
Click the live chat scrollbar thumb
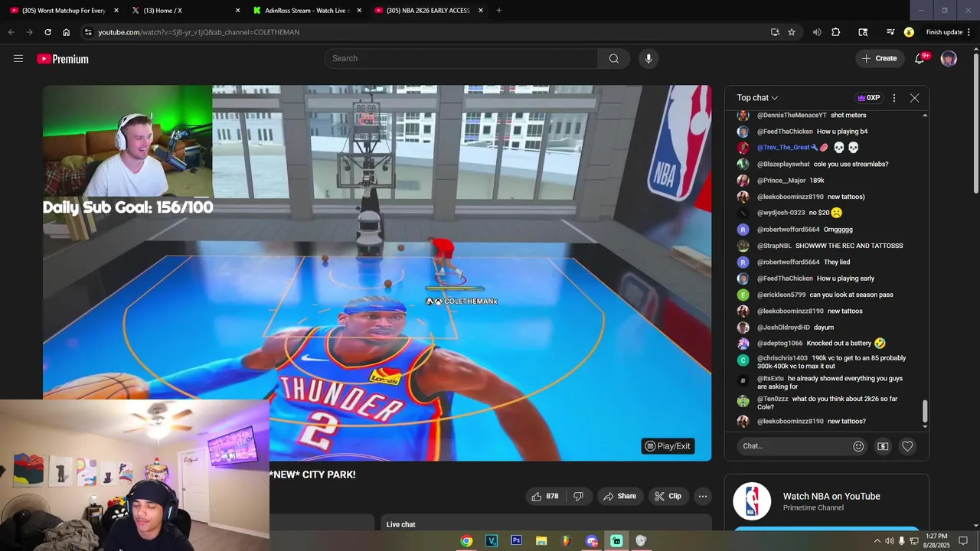point(925,411)
